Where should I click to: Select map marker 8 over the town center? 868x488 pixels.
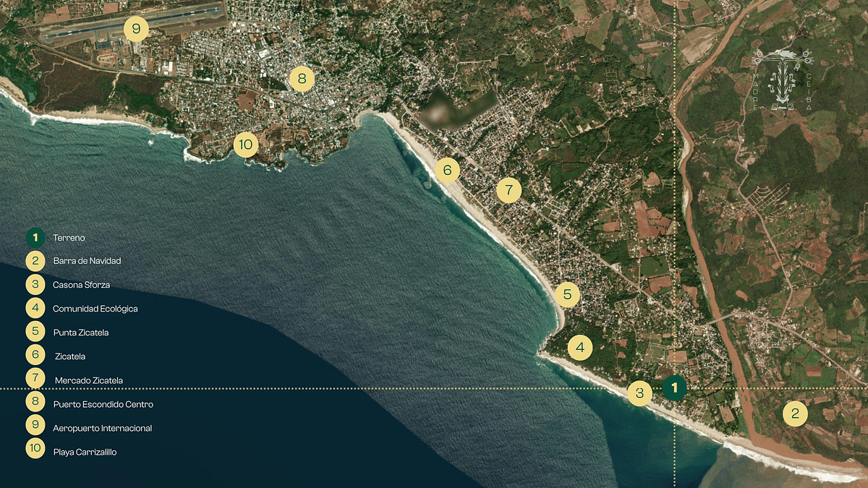[302, 78]
